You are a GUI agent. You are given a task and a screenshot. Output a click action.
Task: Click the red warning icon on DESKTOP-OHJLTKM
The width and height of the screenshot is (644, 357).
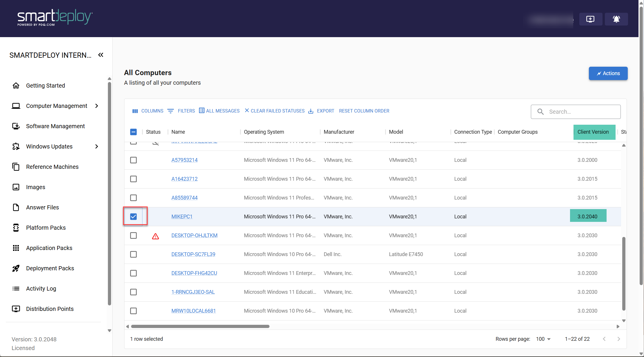click(155, 236)
